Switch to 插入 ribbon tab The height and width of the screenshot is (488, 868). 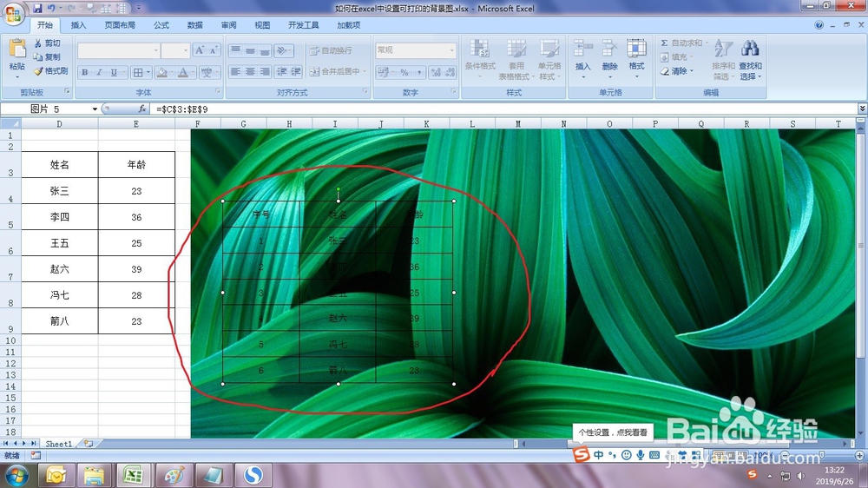coord(79,25)
